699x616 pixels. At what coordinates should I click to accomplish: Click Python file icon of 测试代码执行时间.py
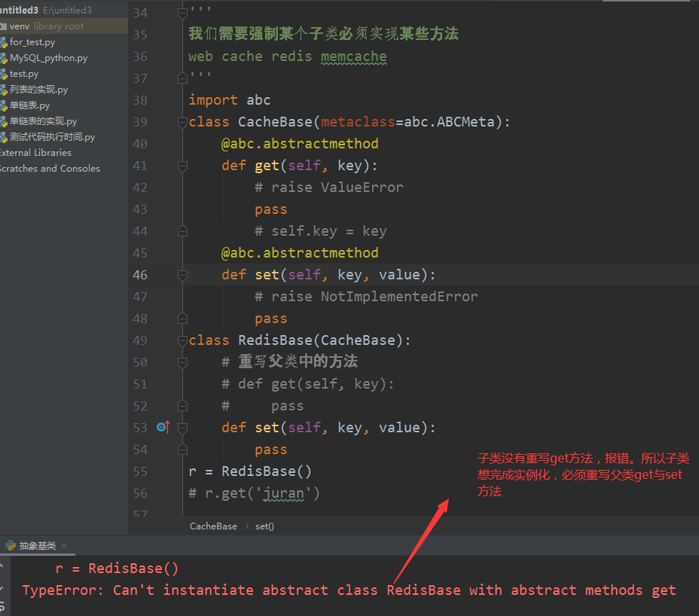tap(4, 137)
